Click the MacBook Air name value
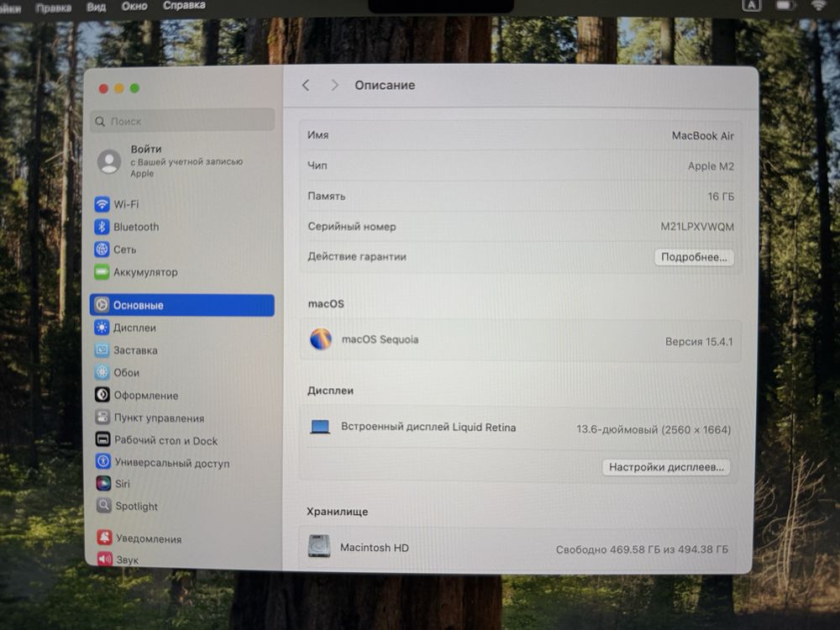Viewport: 840px width, 630px height. click(x=703, y=136)
